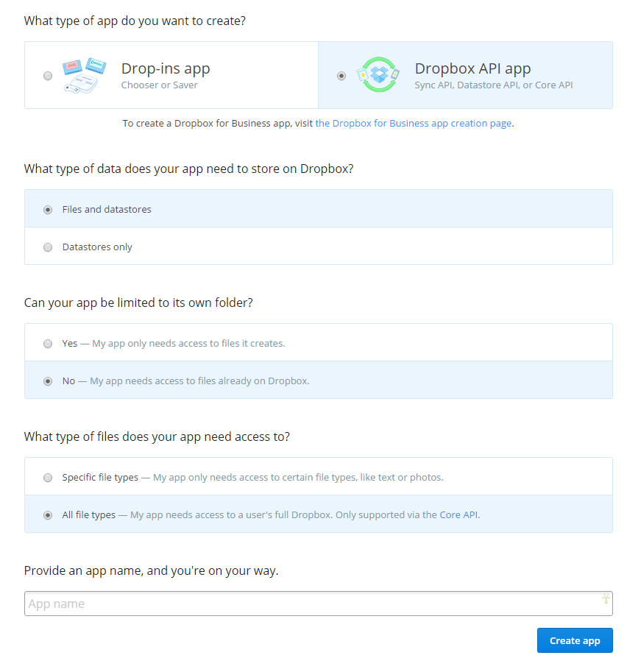
Task: Pick the All file types radio button
Action: (x=48, y=515)
